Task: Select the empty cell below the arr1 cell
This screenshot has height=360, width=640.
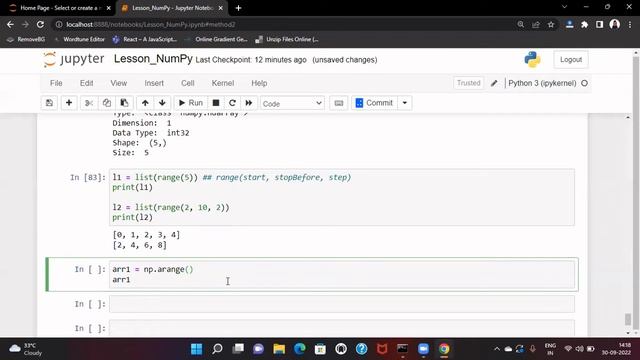Action: [342, 304]
